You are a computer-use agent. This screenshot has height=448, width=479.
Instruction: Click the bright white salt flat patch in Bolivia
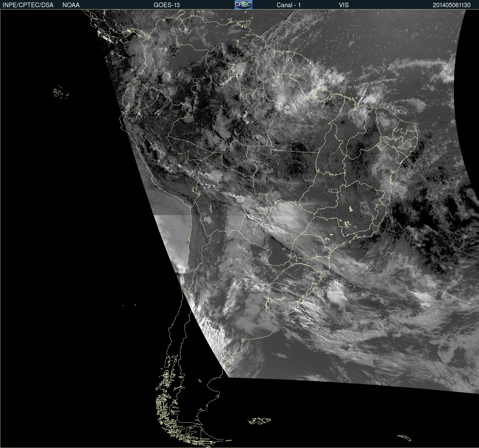(207, 219)
